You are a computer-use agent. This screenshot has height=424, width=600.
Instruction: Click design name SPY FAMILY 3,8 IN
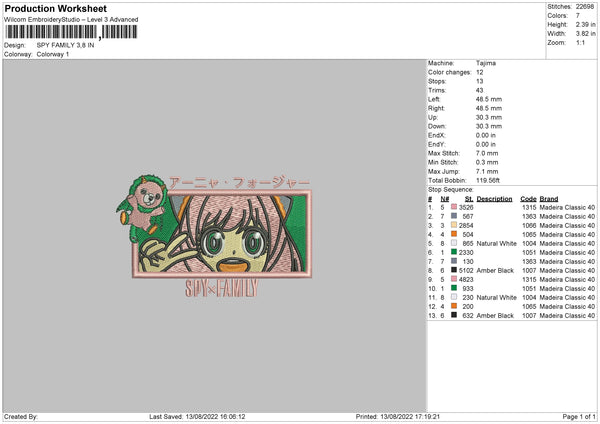coord(65,45)
